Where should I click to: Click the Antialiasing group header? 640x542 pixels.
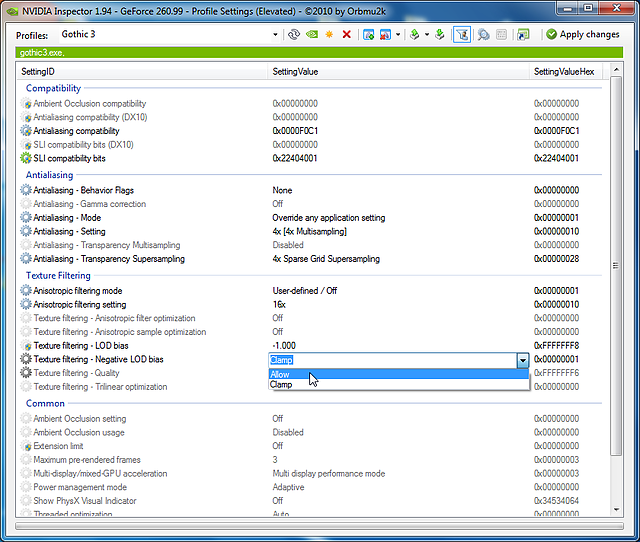[49, 175]
